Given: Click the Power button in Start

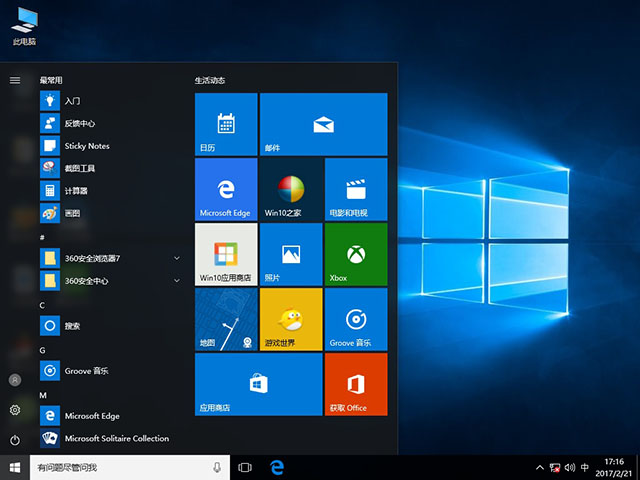Looking at the screenshot, I should click(x=15, y=440).
